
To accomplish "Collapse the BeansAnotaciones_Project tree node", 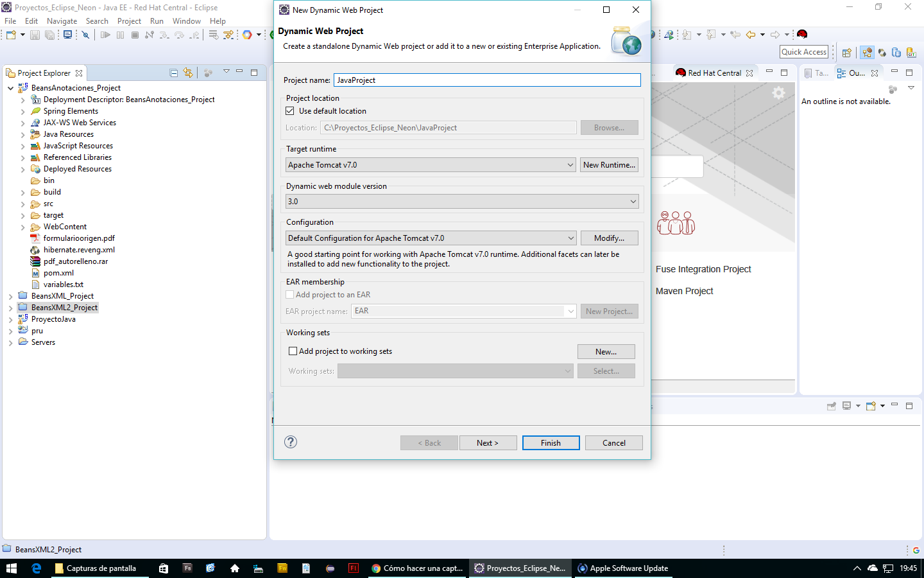I will coord(10,88).
